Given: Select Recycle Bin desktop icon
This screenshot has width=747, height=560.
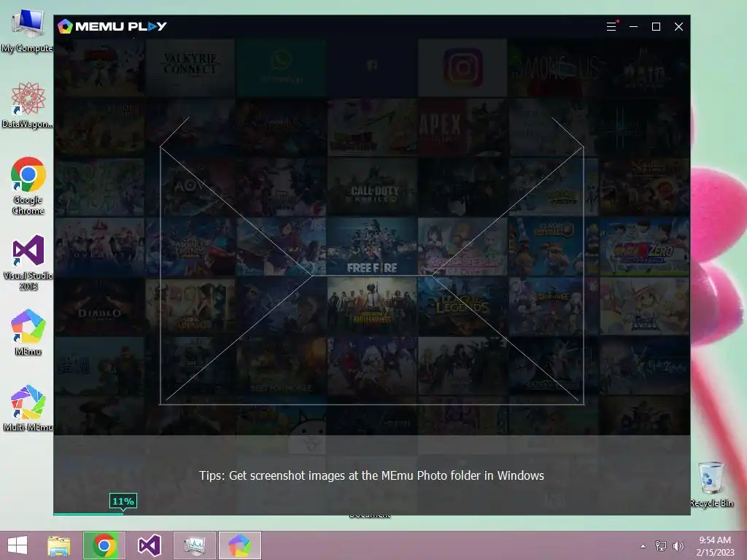Looking at the screenshot, I should tap(711, 484).
